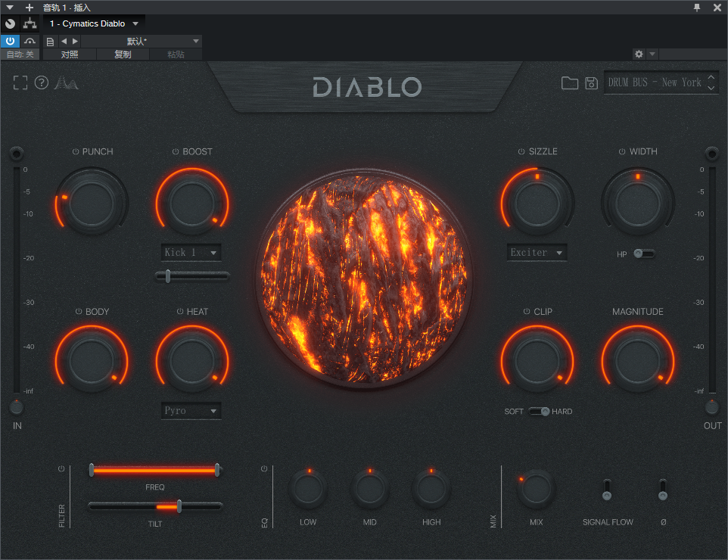Toggle the BOOST power switch
Screen dimensions: 728x560
176,152
